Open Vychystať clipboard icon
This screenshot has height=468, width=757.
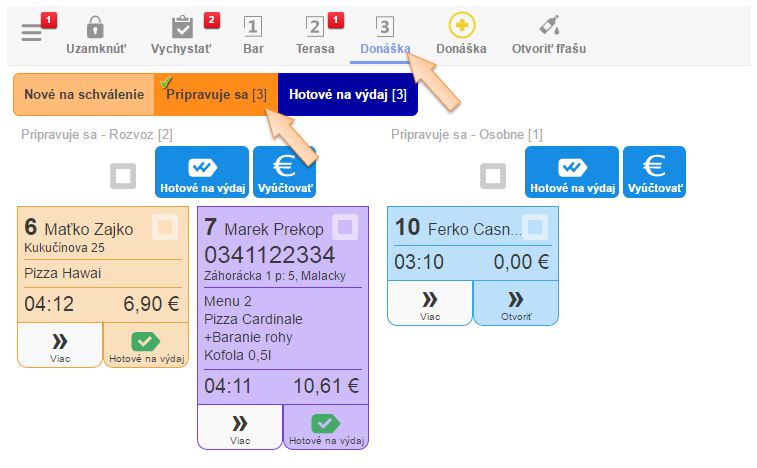point(182,28)
